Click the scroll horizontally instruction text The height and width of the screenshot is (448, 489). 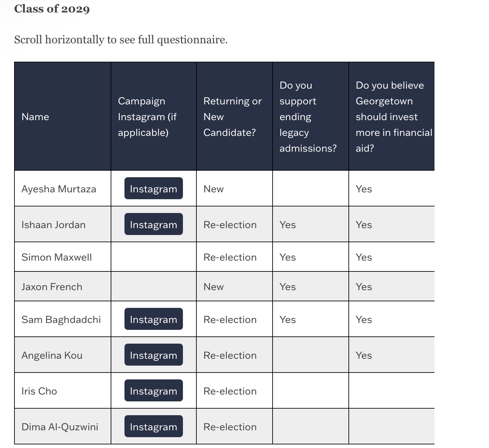click(121, 40)
